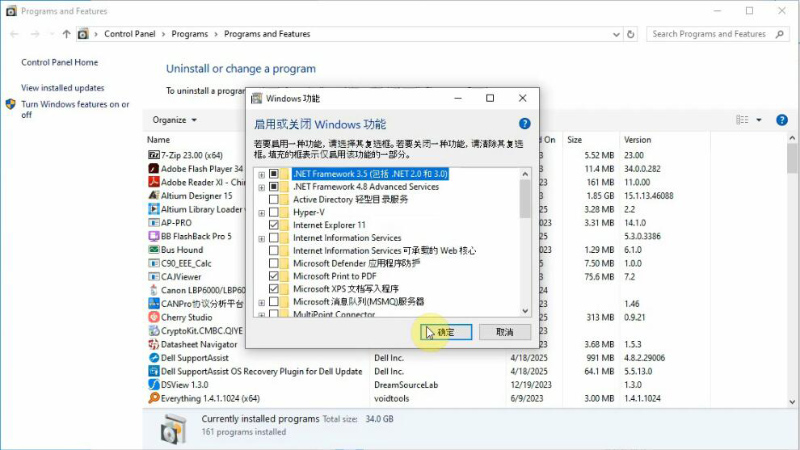Viewport: 800px width, 450px height.
Task: Enable Internet Information Services checkbox
Action: 273,238
